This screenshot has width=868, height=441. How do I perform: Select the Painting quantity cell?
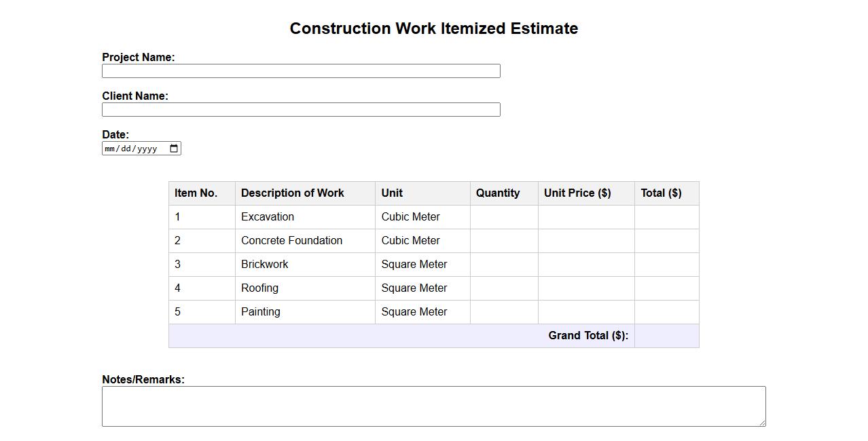coord(504,312)
